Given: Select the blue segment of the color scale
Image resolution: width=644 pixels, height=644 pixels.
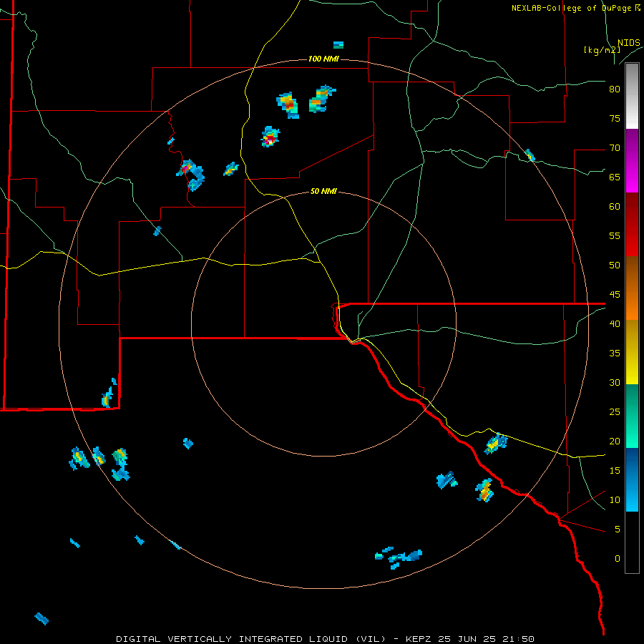Looking at the screenshot, I should [632, 479].
